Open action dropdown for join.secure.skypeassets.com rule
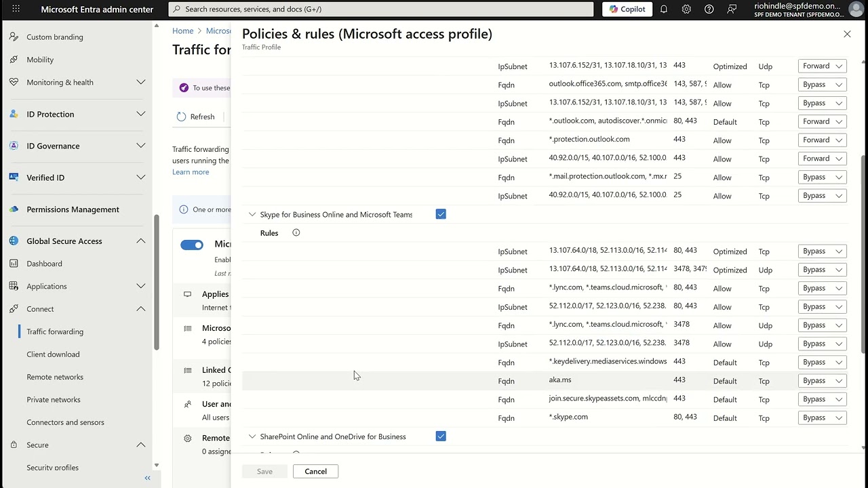Image resolution: width=868 pixels, height=488 pixels. pyautogui.click(x=823, y=399)
